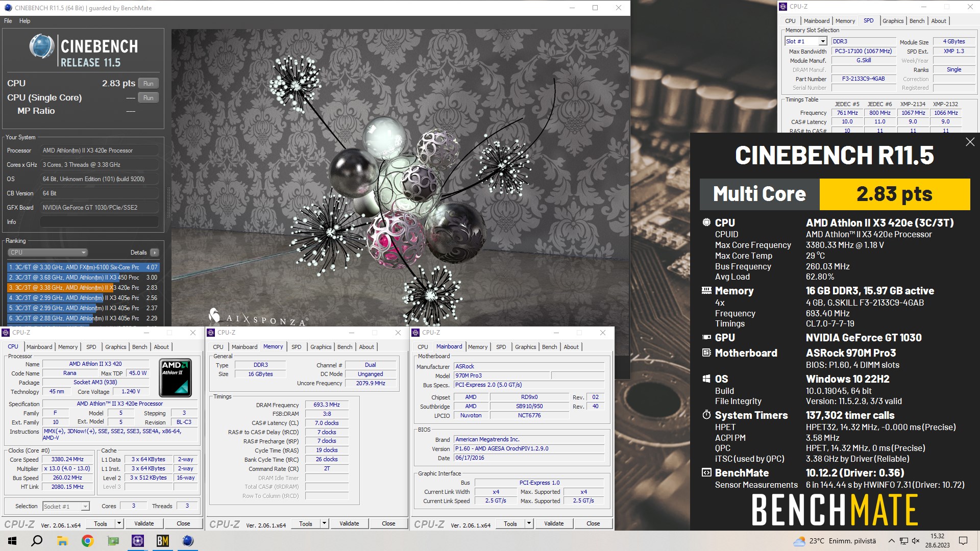980x551 pixels.
Task: Run the CPU (Single Core) benchmark
Action: tap(148, 98)
